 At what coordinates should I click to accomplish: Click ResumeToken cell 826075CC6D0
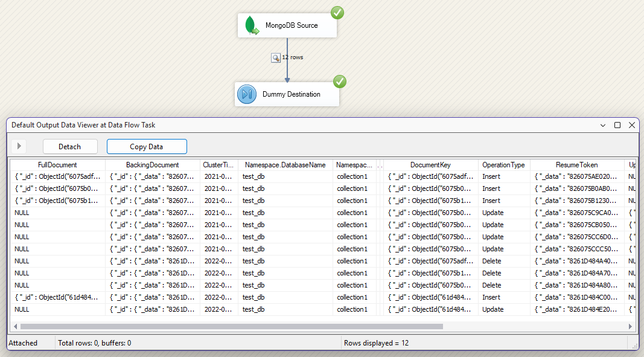point(576,237)
